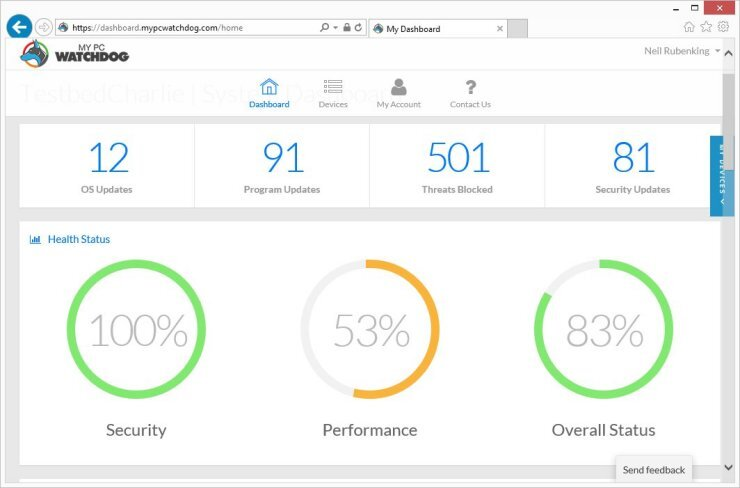This screenshot has height=488, width=740.
Task: Click the My PC Watchdog logo
Action: pos(75,54)
